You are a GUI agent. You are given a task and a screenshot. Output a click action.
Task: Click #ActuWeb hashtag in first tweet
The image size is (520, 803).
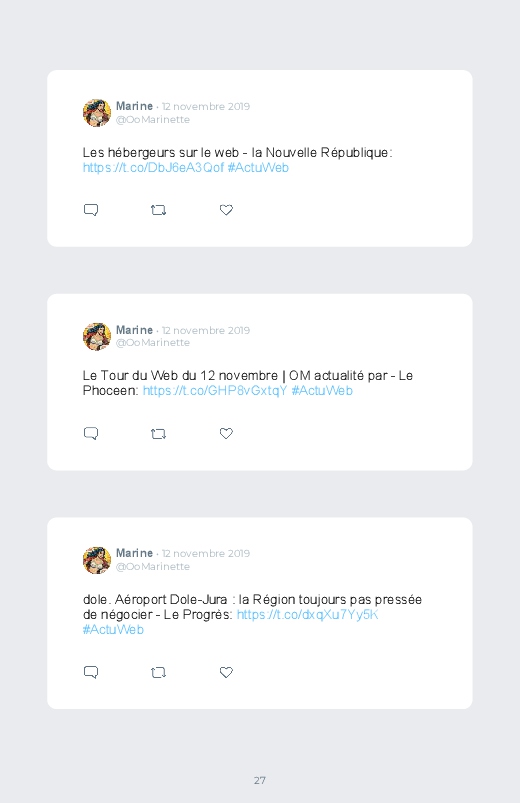pos(258,167)
